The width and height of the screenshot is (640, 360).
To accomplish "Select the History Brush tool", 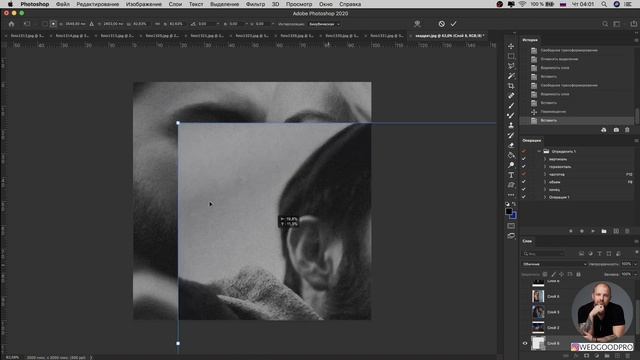I will click(x=511, y=135).
